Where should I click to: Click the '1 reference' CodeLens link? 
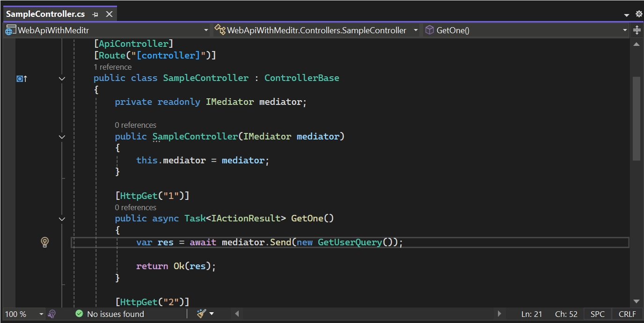click(x=113, y=67)
